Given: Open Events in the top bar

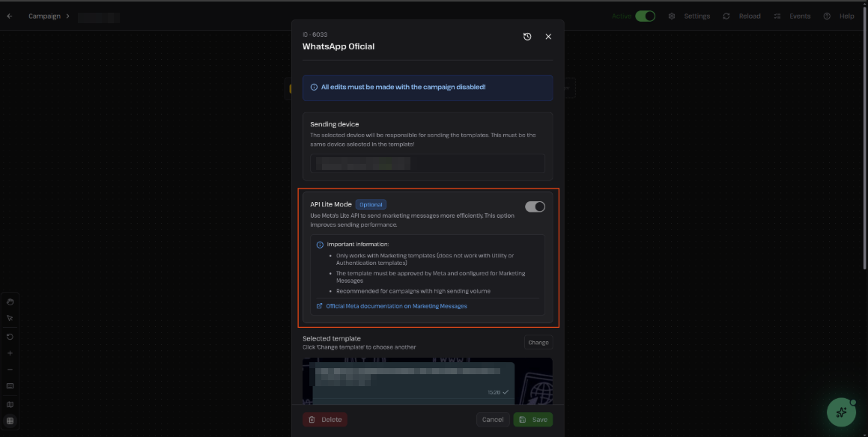Looking at the screenshot, I should coord(792,16).
